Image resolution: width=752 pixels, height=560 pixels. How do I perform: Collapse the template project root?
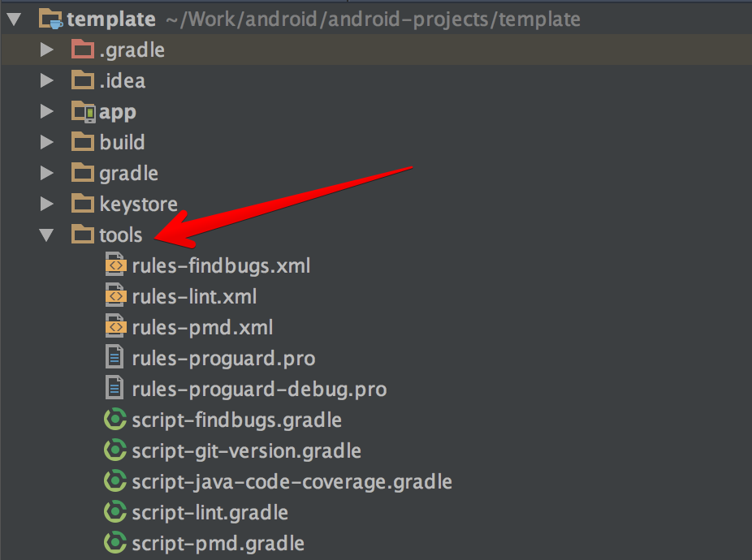pyautogui.click(x=14, y=19)
